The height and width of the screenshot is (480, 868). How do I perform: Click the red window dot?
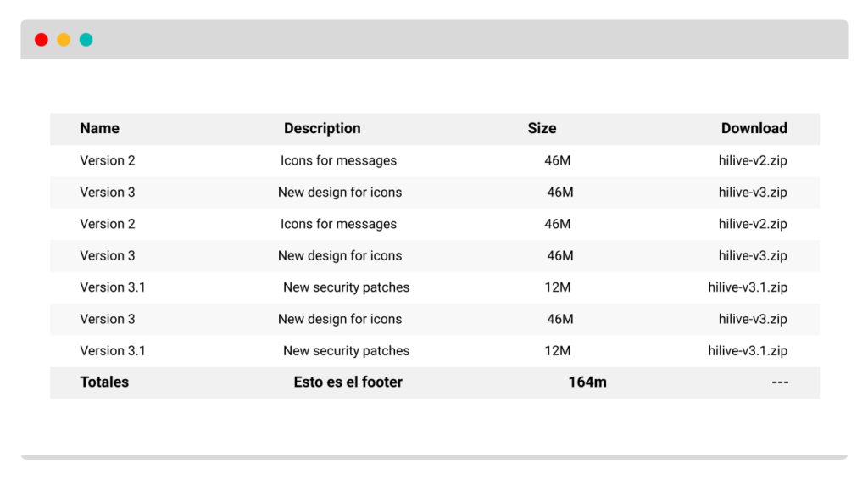click(42, 40)
